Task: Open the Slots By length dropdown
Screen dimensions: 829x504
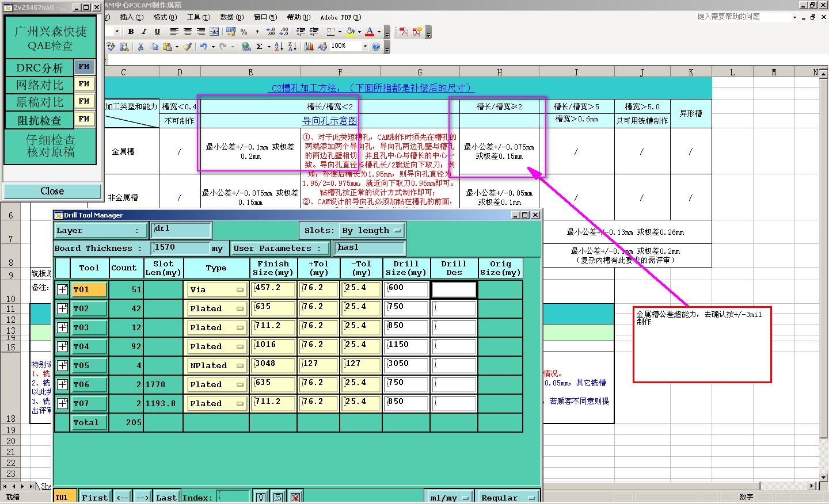Action: point(372,231)
